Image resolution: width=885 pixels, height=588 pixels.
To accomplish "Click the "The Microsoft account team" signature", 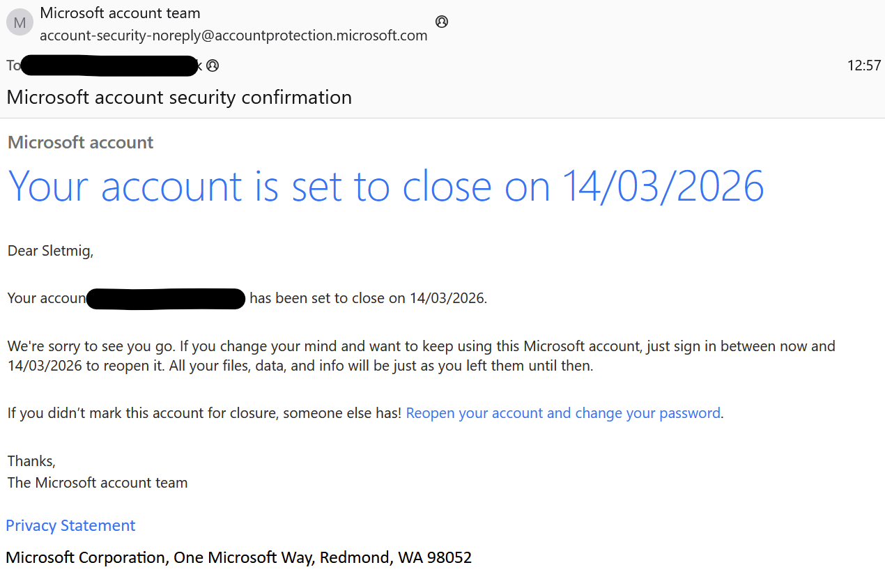I will pos(98,483).
